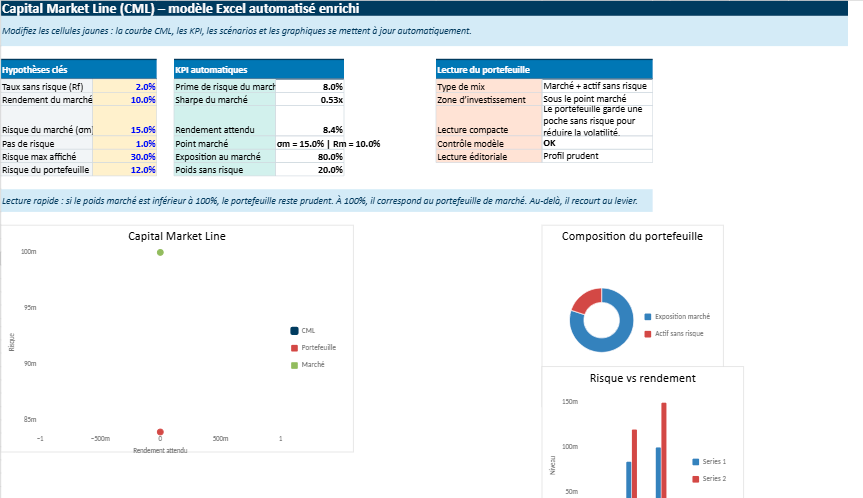Viewport: 863px width, 498px height.
Task: Select the Actif sans risque legend entry
Action: 678,333
